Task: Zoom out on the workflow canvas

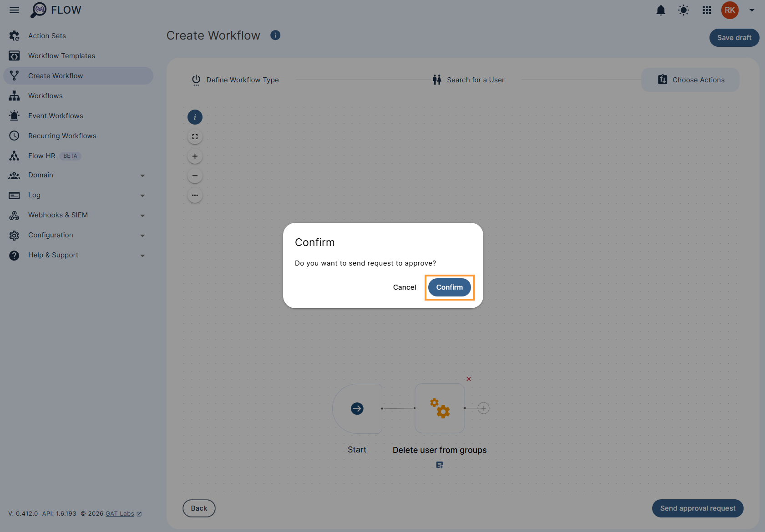Action: (195, 176)
